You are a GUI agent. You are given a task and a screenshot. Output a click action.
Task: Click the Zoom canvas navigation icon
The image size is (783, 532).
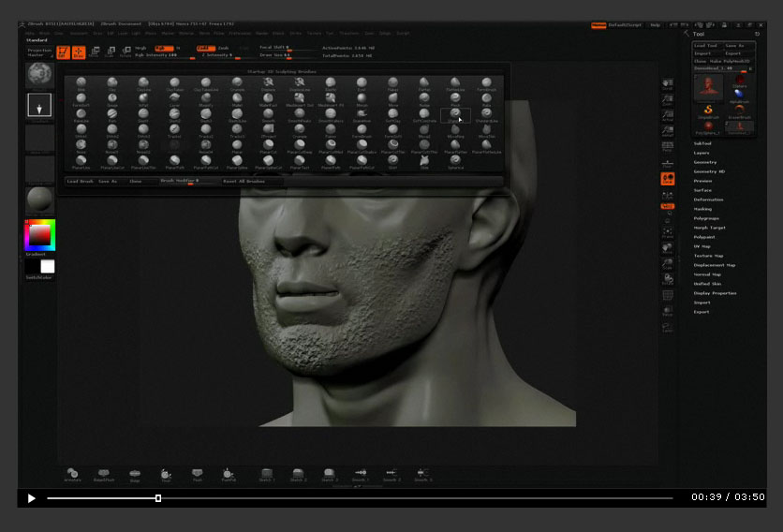tap(668, 101)
